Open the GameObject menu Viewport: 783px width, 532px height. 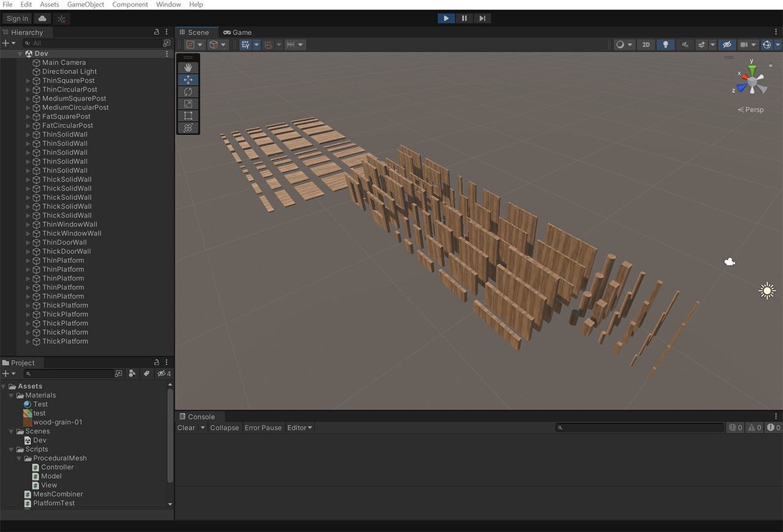(x=86, y=4)
